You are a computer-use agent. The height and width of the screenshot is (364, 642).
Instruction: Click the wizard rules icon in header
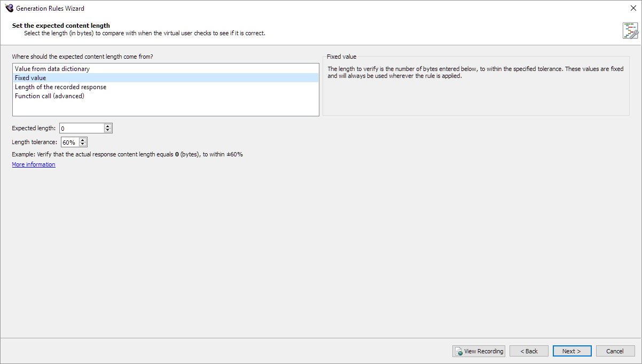(630, 31)
